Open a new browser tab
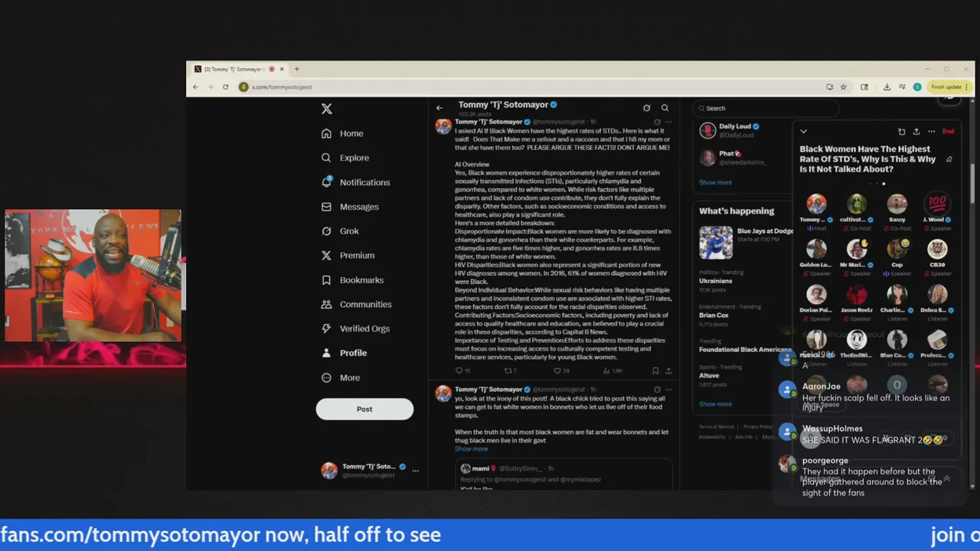This screenshot has width=980, height=551. tap(296, 69)
